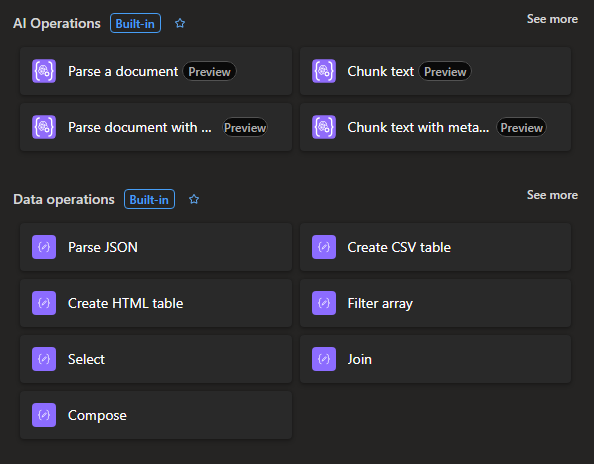Favorite Data operations with the star
The width and height of the screenshot is (594, 464).
click(194, 199)
